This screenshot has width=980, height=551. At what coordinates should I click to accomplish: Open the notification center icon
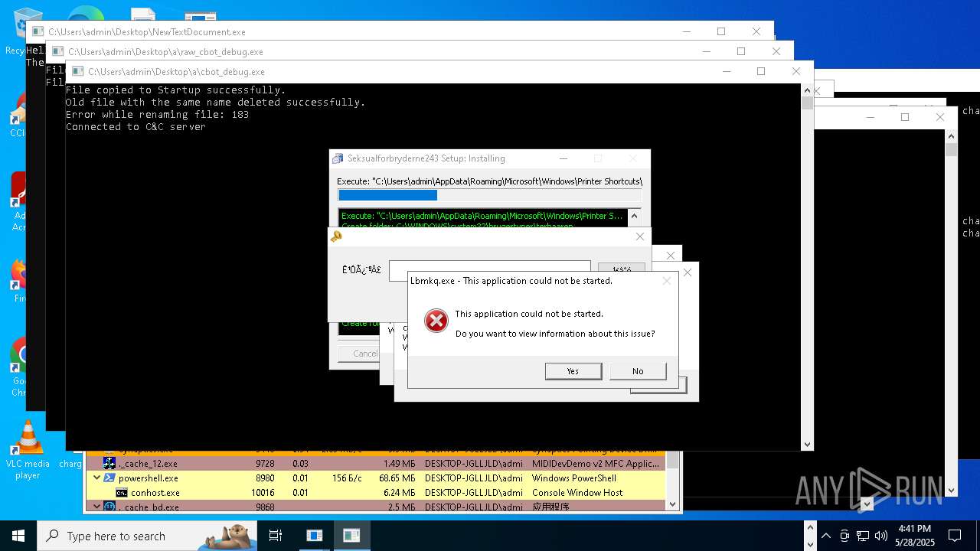[x=955, y=536]
